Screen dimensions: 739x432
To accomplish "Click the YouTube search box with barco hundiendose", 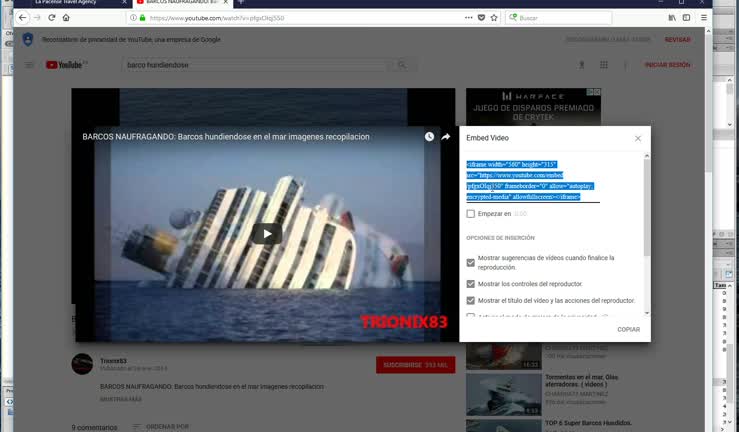I will point(257,65).
